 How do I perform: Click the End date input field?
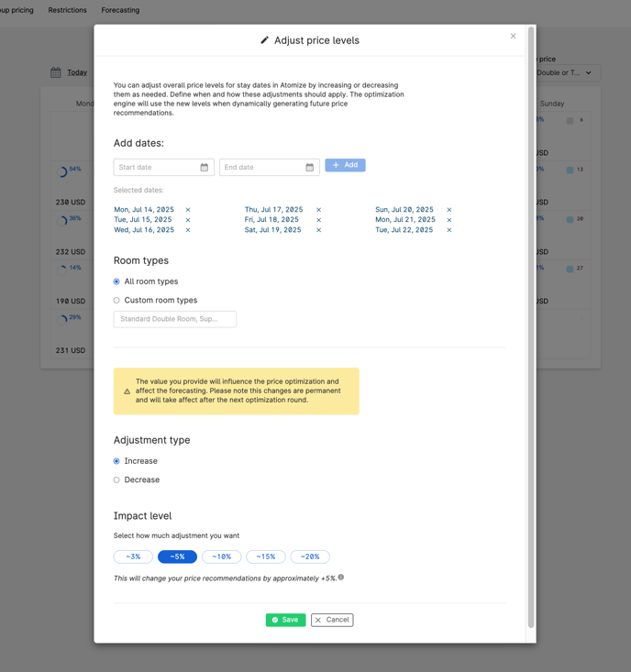pyautogui.click(x=270, y=167)
